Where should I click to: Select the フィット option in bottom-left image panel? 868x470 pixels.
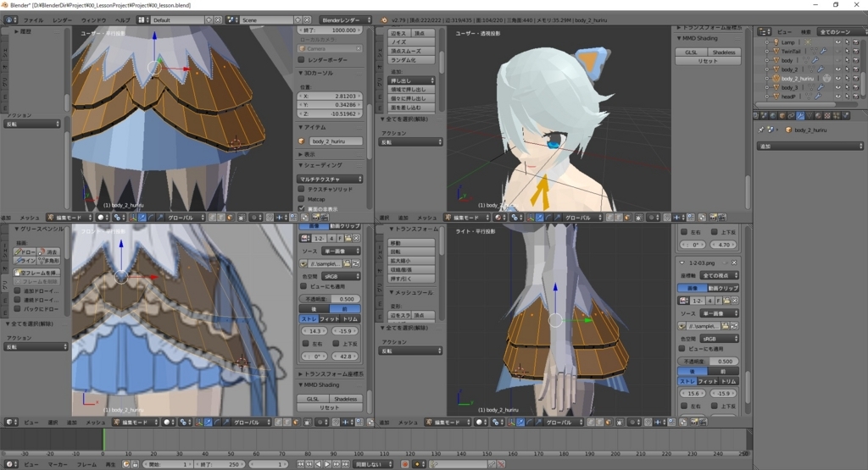click(330, 319)
